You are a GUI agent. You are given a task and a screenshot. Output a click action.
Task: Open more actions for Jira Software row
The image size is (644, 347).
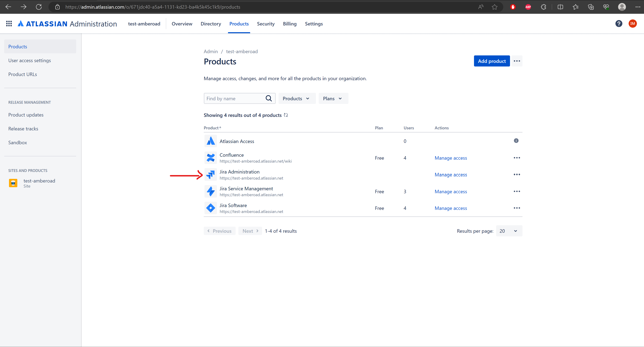coord(517,208)
